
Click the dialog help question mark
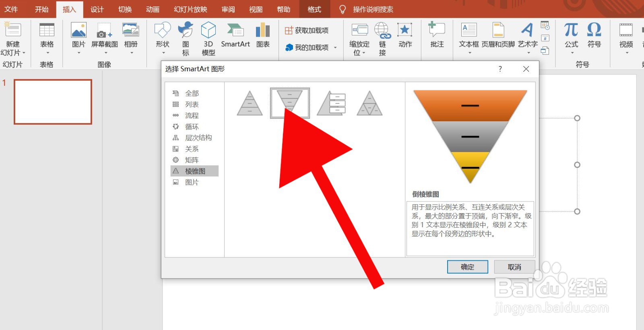[500, 69]
